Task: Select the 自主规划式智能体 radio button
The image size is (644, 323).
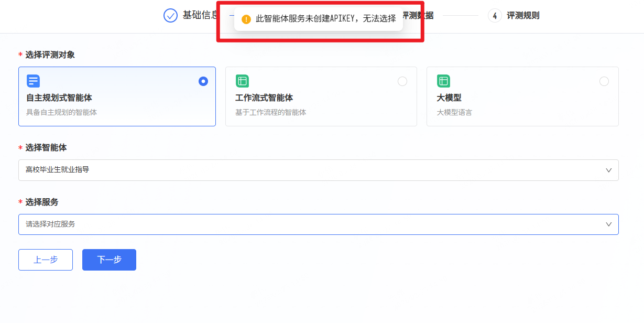Action: (x=203, y=81)
